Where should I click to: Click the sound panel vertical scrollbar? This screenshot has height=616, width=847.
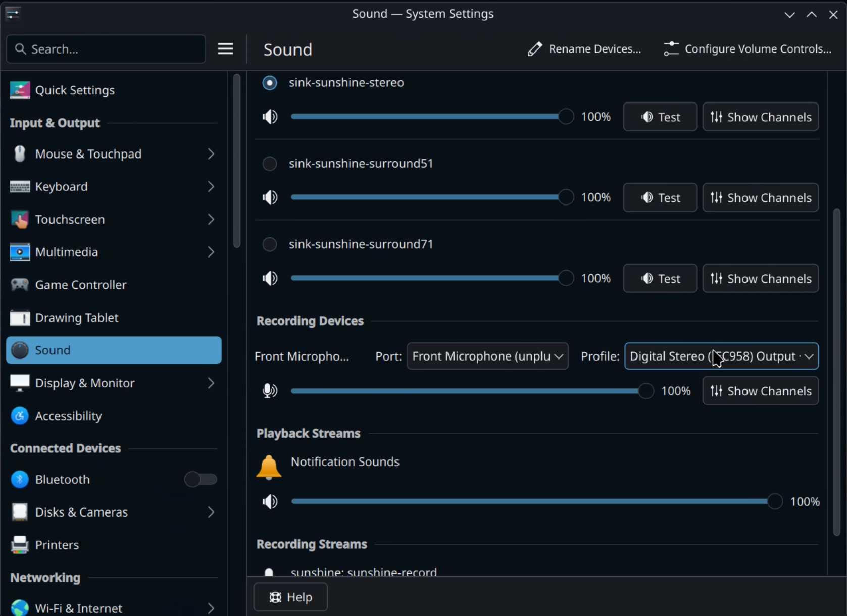836,372
